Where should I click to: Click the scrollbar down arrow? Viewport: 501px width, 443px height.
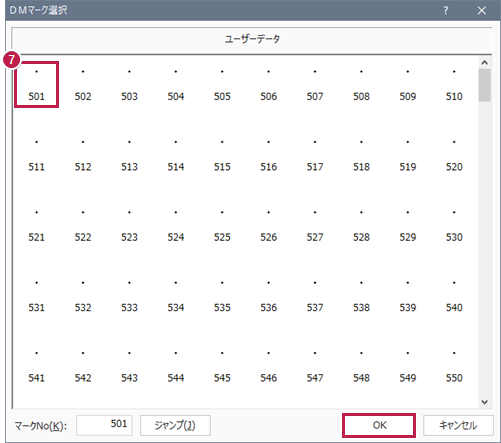tap(485, 402)
